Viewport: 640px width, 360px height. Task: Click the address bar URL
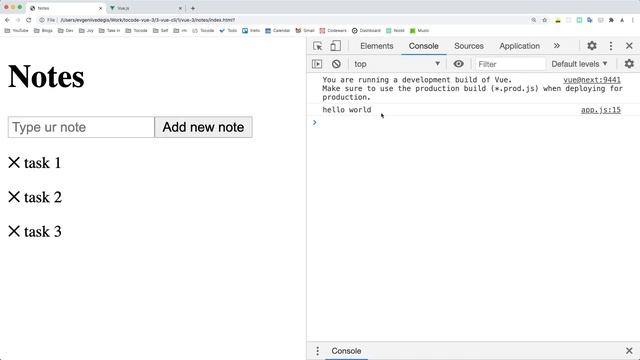pos(147,20)
